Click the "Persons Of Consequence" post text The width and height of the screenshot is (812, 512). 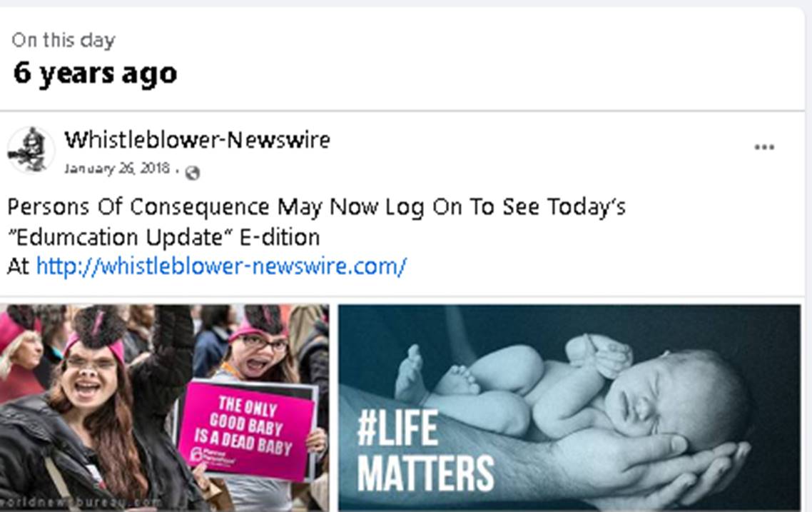click(x=316, y=207)
